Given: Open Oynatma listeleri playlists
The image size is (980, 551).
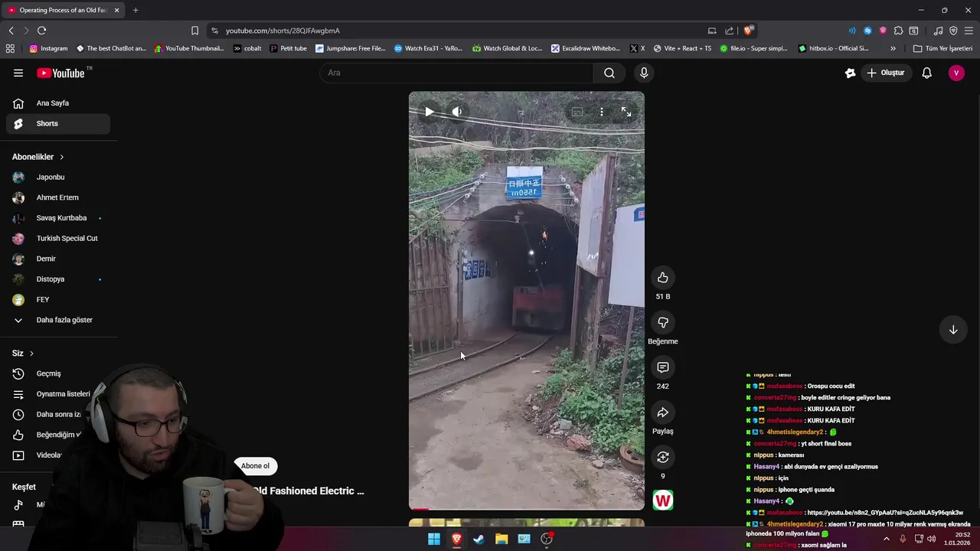Looking at the screenshot, I should [58, 394].
